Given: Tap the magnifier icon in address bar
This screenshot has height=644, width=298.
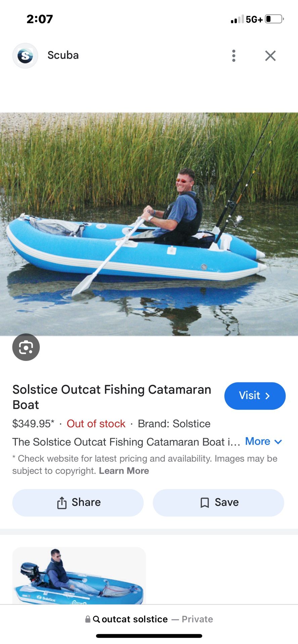Looking at the screenshot, I should coord(96,619).
